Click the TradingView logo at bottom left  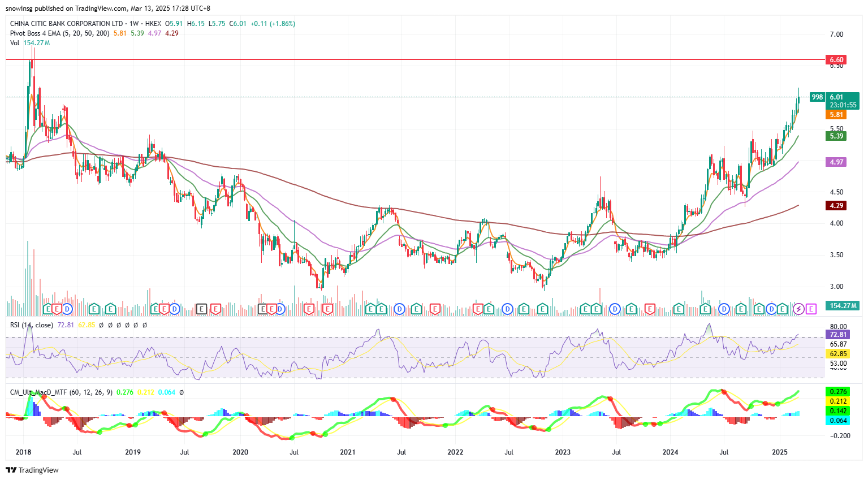click(32, 470)
